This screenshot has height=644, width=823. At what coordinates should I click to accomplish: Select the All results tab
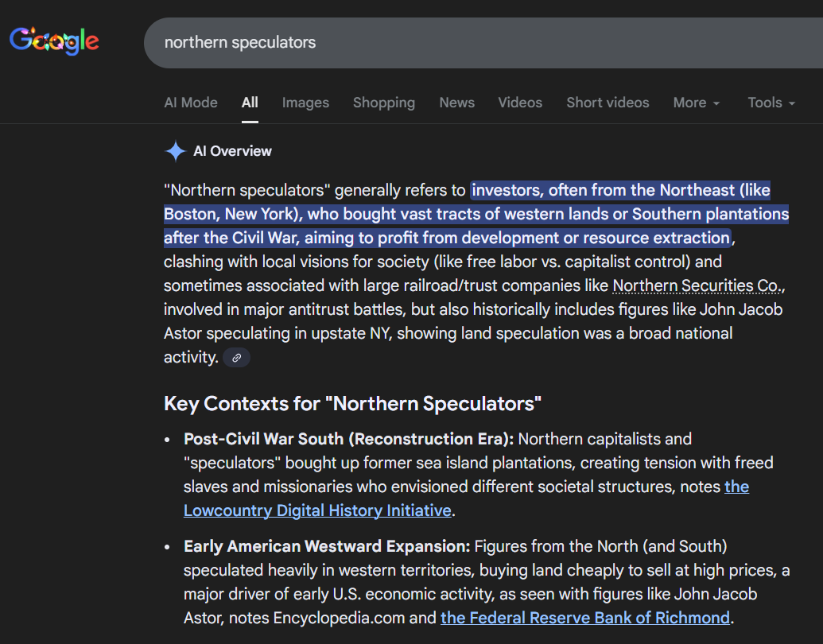point(250,103)
